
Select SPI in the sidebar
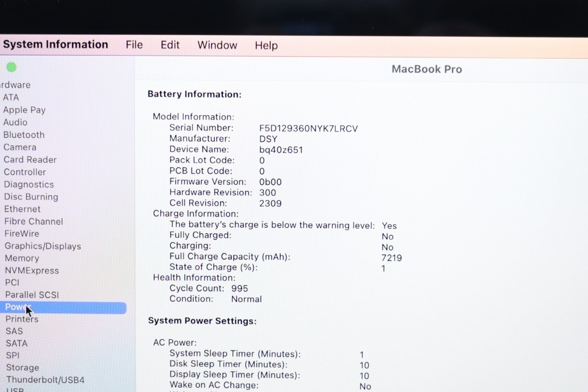point(13,355)
